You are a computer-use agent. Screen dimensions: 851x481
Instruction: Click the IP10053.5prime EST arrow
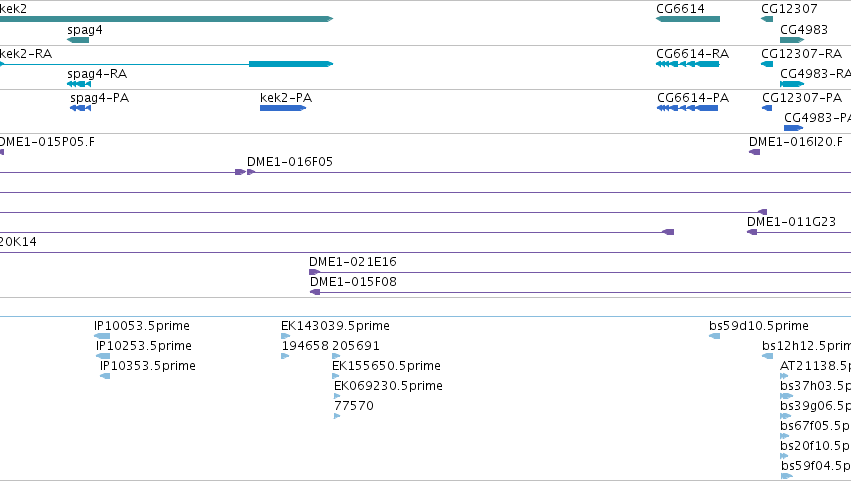(102, 336)
